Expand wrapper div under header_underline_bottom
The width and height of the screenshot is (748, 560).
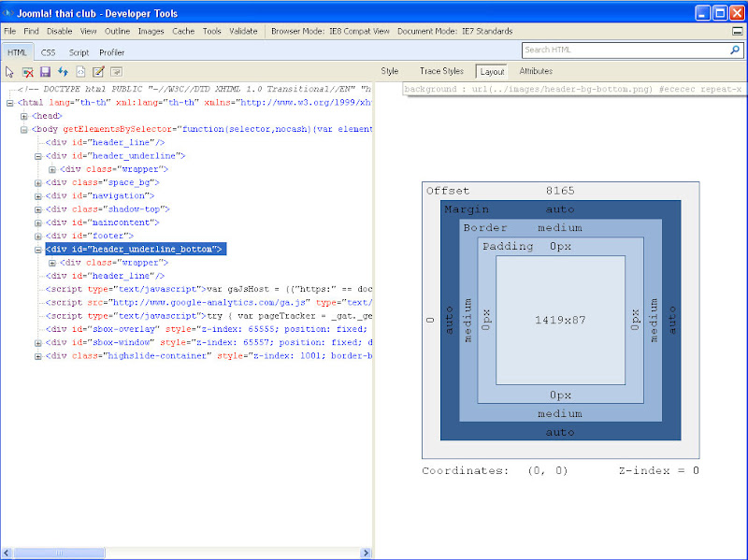[x=52, y=263]
